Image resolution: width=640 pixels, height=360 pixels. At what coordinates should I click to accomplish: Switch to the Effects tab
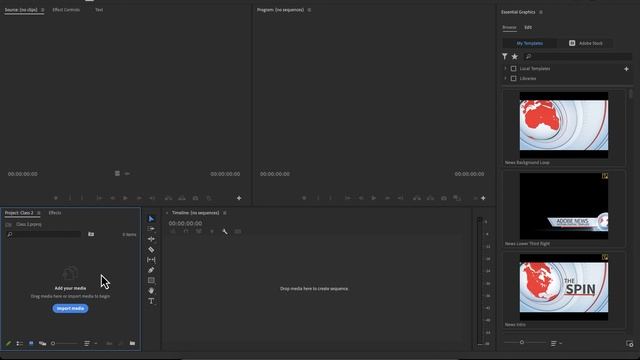click(x=55, y=213)
